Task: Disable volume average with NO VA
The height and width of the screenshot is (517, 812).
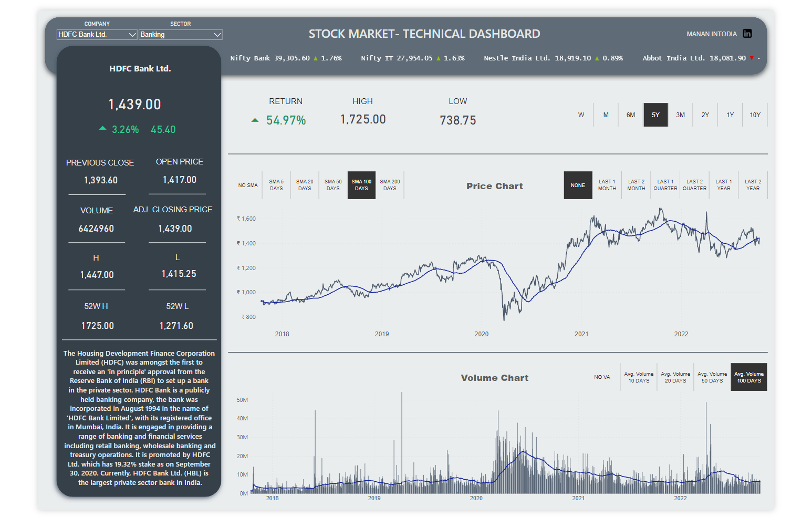Action: coord(602,377)
